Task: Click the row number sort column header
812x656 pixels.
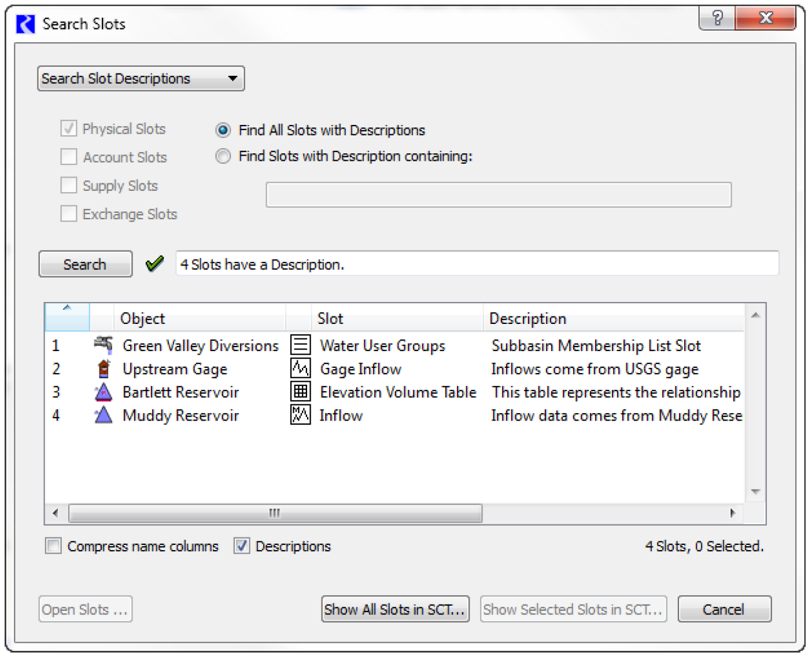Action: click(x=67, y=317)
